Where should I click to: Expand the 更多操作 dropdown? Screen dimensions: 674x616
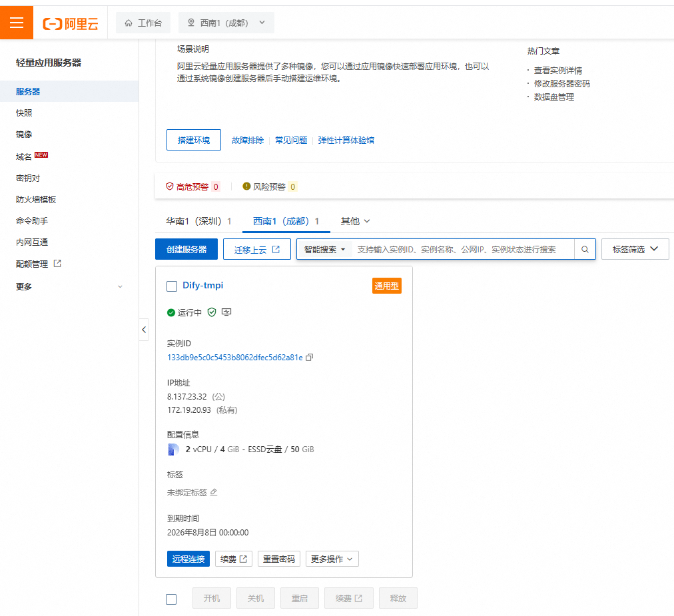point(332,559)
